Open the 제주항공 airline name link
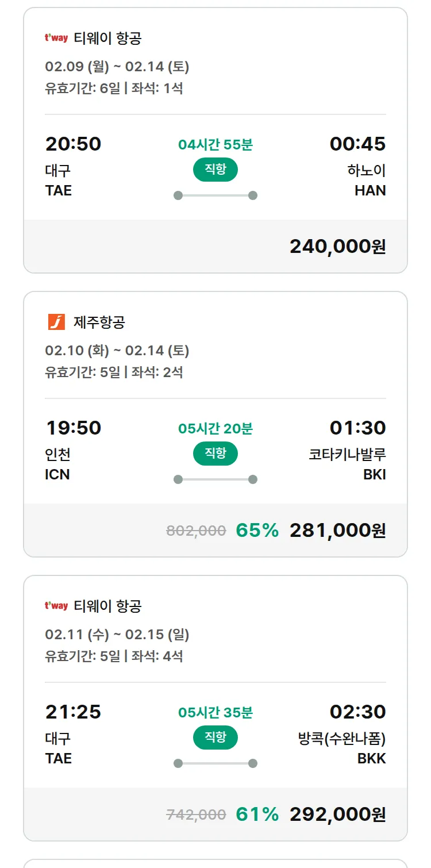Screen dimensions: 431x868 99,322
